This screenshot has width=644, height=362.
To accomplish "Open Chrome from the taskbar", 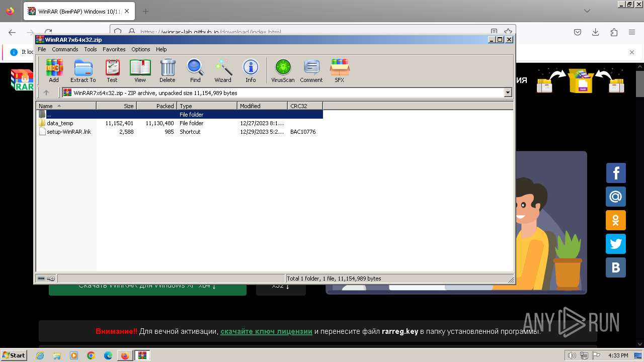I will (x=91, y=355).
